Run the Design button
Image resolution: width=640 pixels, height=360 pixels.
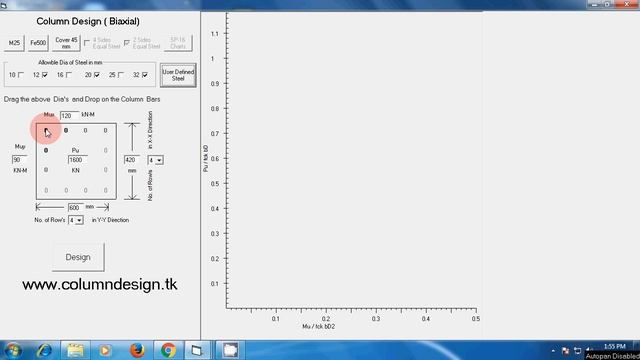pos(78,257)
